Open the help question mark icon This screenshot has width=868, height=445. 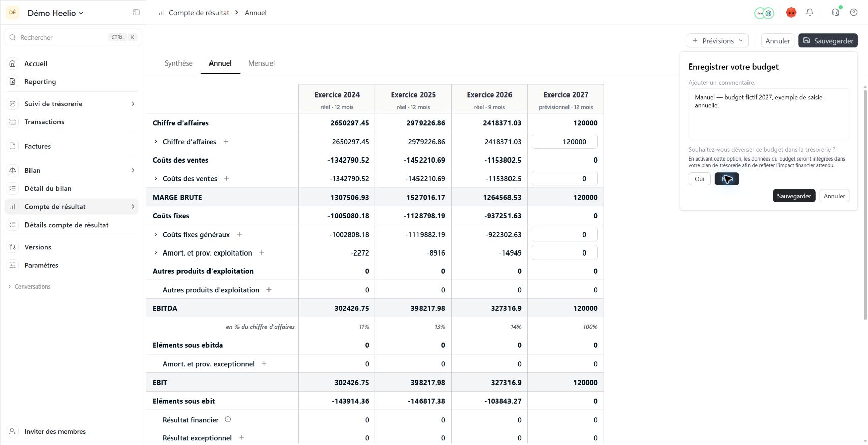[854, 12]
